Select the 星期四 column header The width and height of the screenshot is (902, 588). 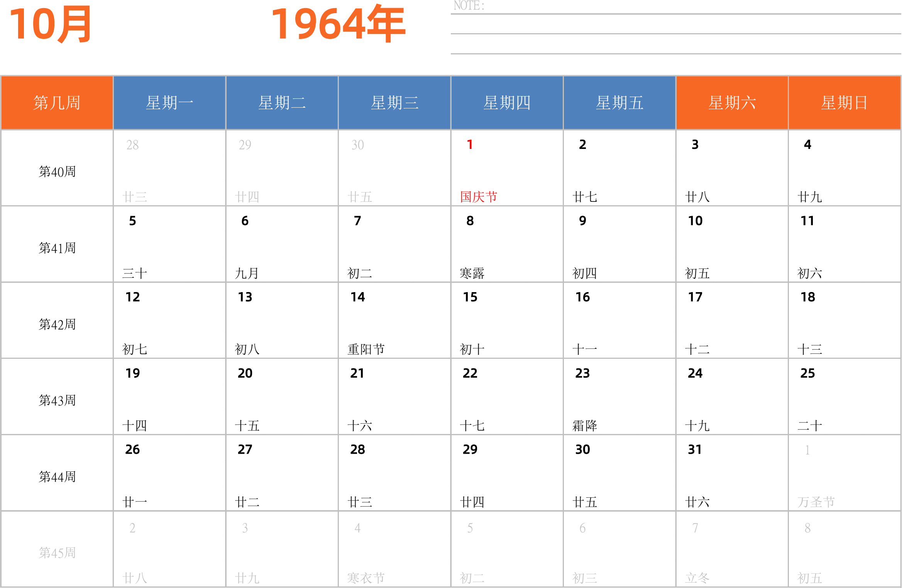(507, 103)
